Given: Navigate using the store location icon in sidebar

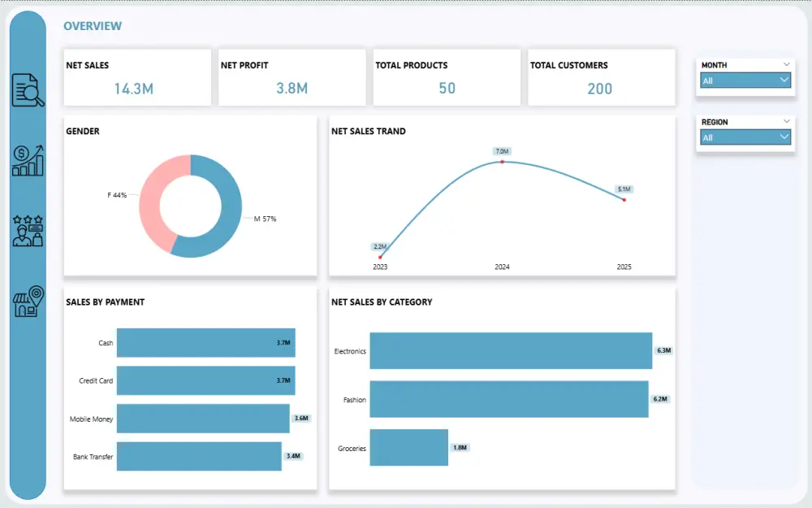Looking at the screenshot, I should click(x=28, y=300).
